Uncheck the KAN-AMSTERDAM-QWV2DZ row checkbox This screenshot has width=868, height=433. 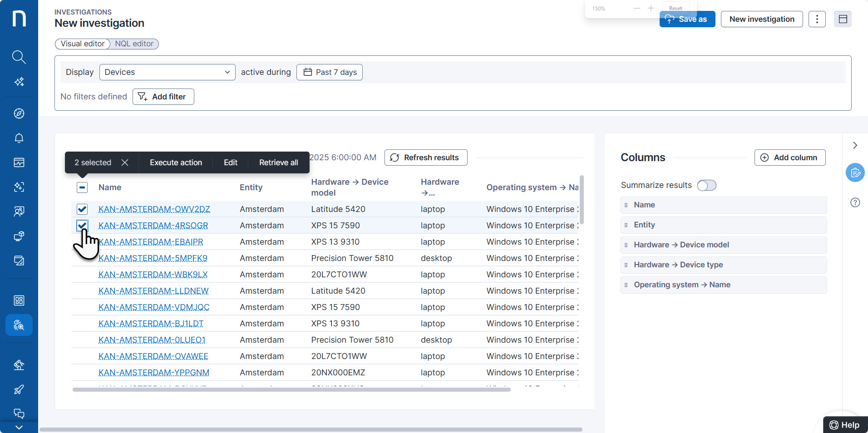tap(82, 209)
